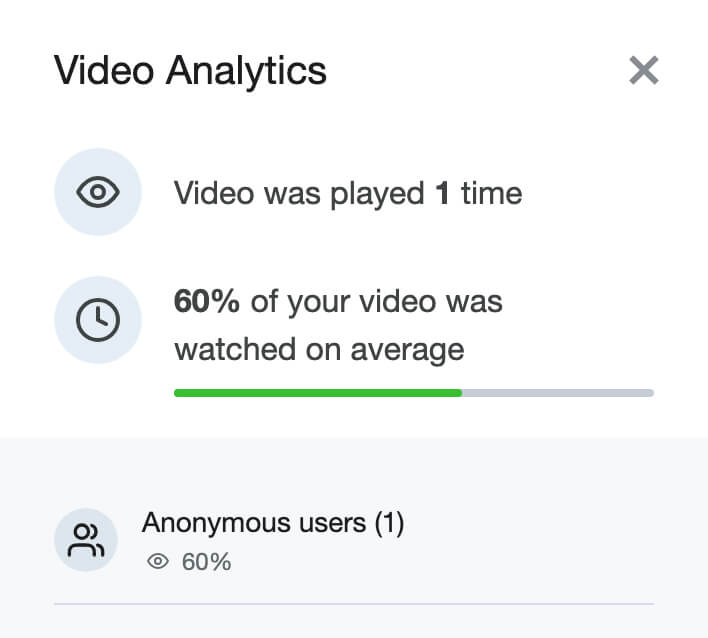Click 'of your video was' text
Viewport: 708px width, 638px height.
pos(377,302)
